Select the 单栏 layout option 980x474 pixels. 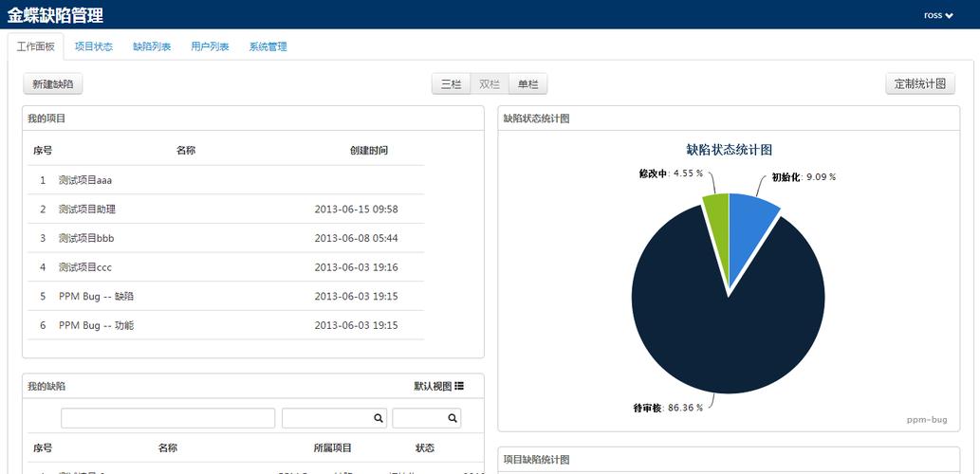(x=528, y=84)
